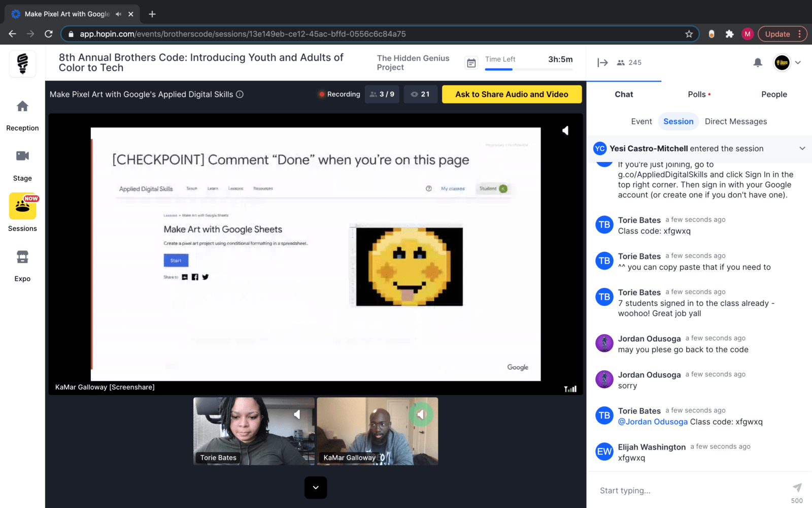Image resolution: width=812 pixels, height=508 pixels.
Task: Mute the screenshare audio speaker
Action: point(565,131)
